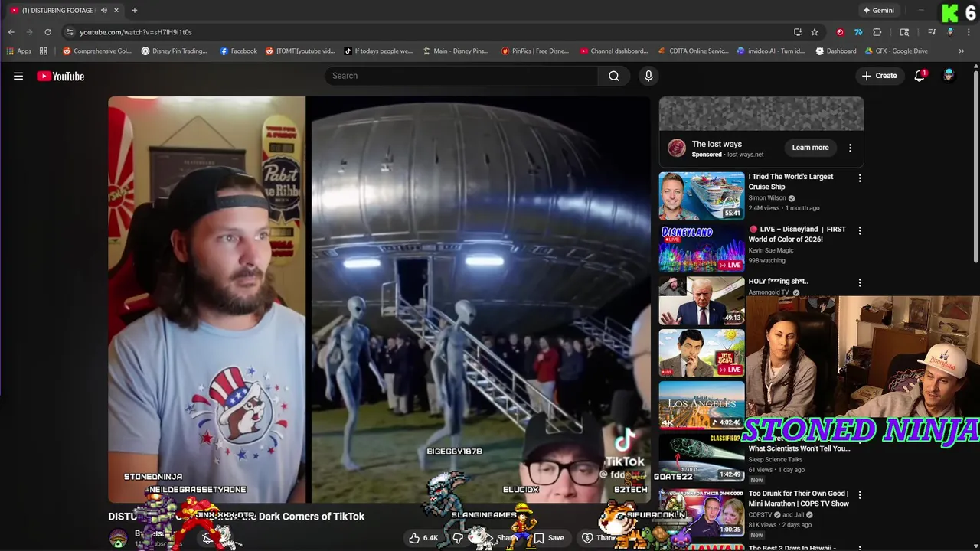Open the lost-ways.net sponsored link
This screenshot has height=551, width=980.
point(745,155)
